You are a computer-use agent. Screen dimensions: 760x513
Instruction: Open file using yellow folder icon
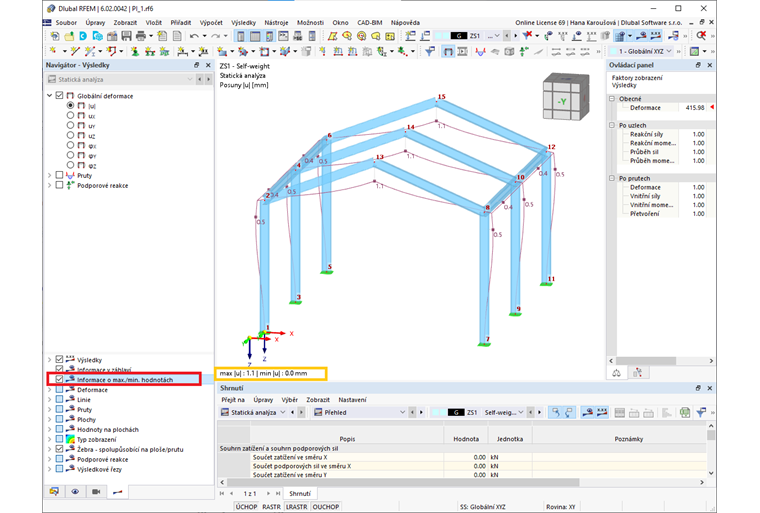tap(69, 36)
